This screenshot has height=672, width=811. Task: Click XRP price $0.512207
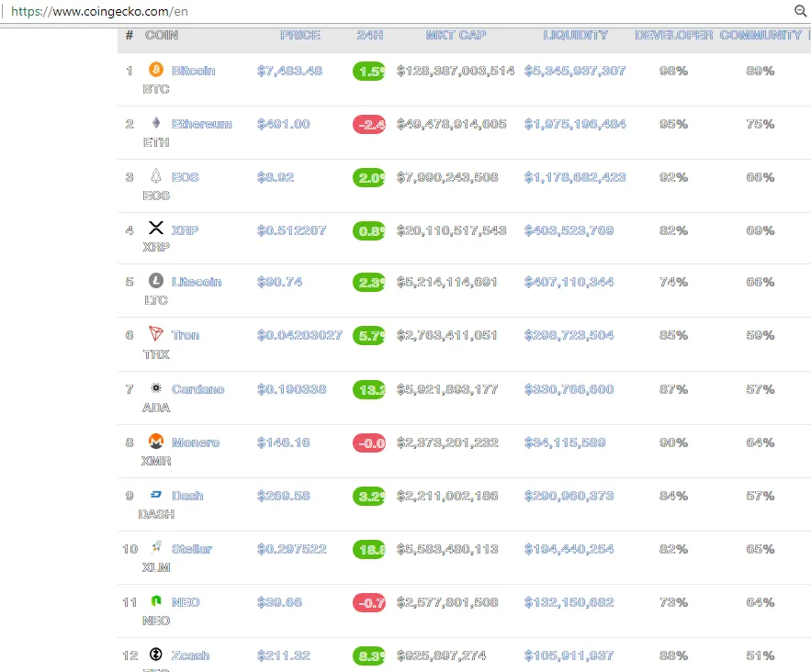pos(292,230)
